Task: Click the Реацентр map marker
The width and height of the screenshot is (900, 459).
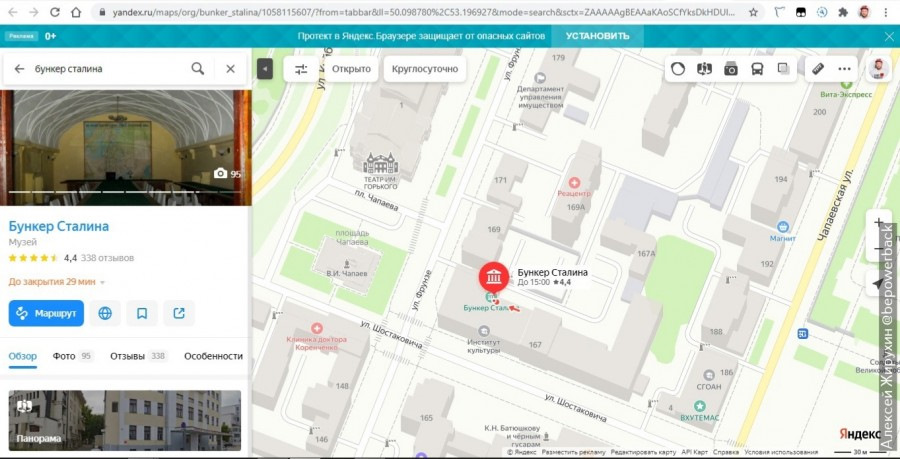Action: coord(574,183)
